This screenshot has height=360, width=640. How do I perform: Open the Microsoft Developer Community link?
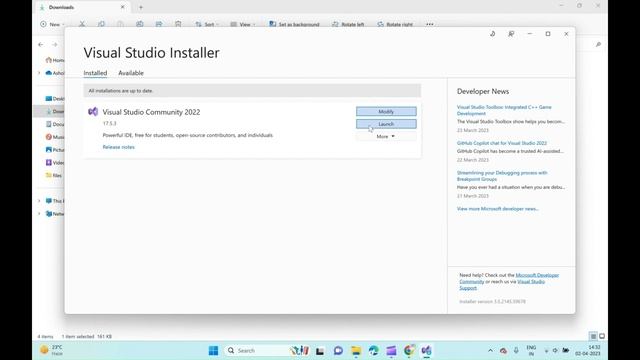pyautogui.click(x=537, y=275)
